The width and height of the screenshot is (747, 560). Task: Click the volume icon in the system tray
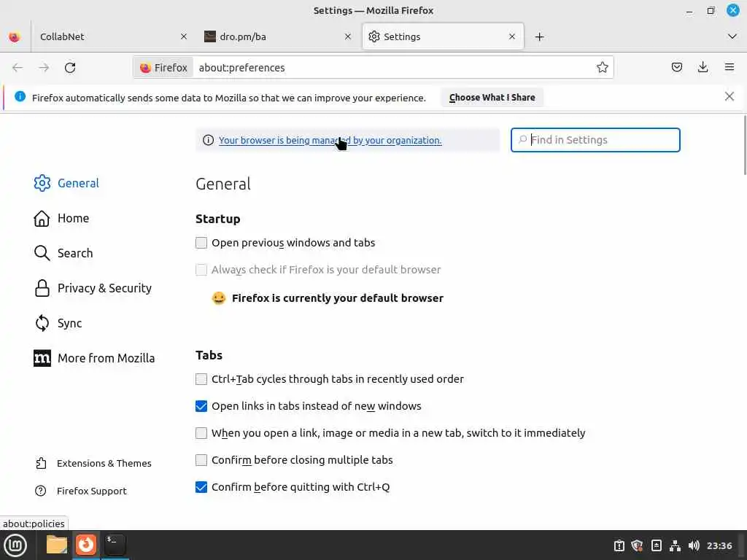tap(694, 545)
